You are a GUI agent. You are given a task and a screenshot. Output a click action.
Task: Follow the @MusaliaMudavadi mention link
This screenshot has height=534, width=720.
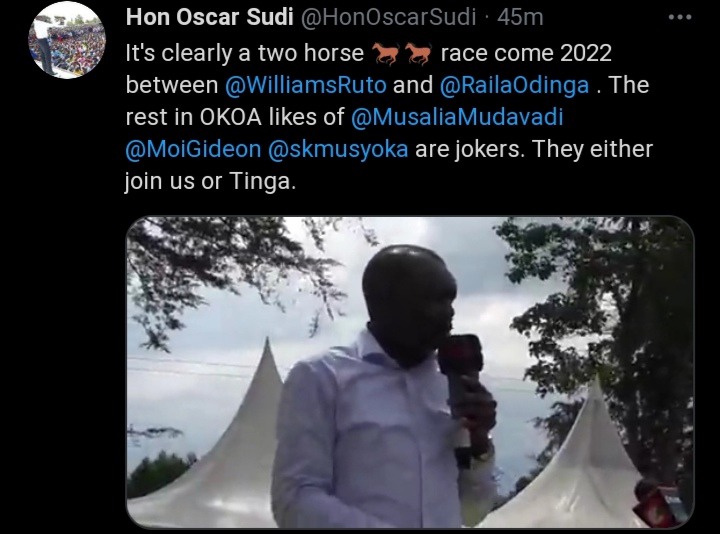457,117
